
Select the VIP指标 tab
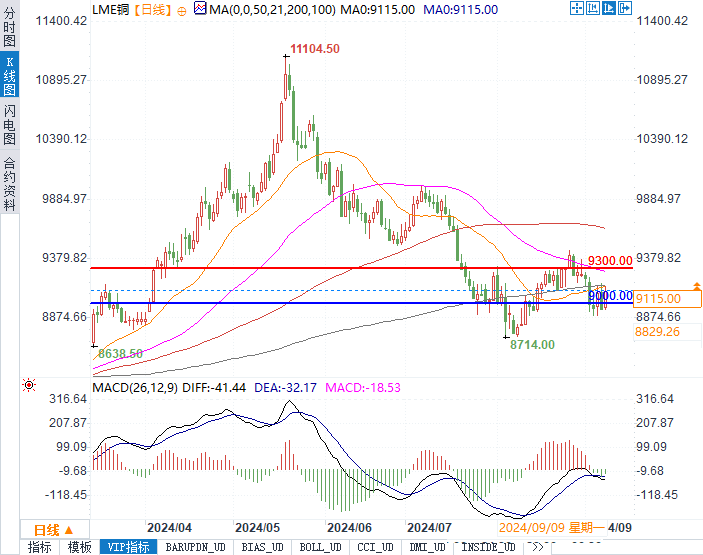click(x=128, y=547)
